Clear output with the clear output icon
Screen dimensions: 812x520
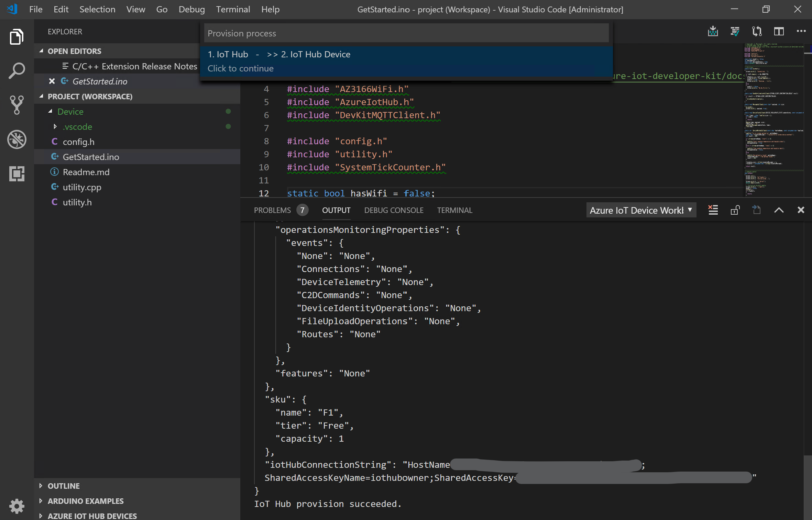713,210
